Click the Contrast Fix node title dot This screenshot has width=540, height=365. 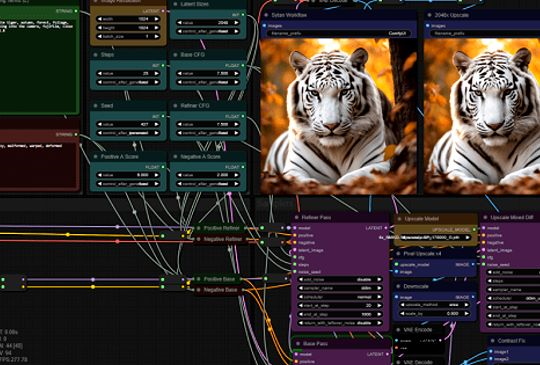pyautogui.click(x=493, y=341)
